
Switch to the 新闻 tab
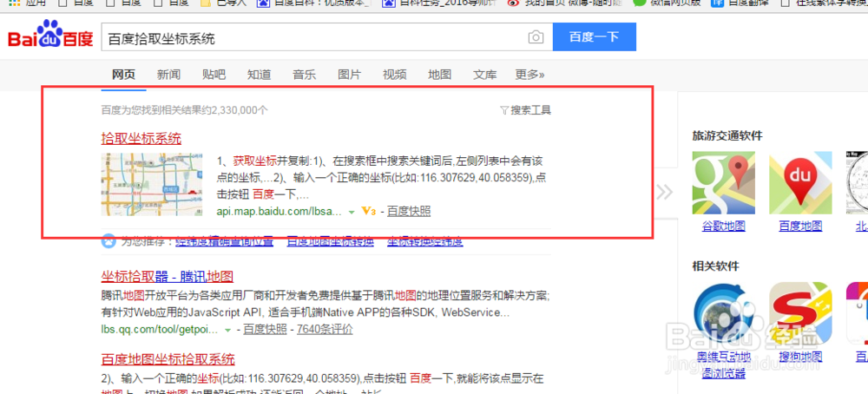click(168, 75)
